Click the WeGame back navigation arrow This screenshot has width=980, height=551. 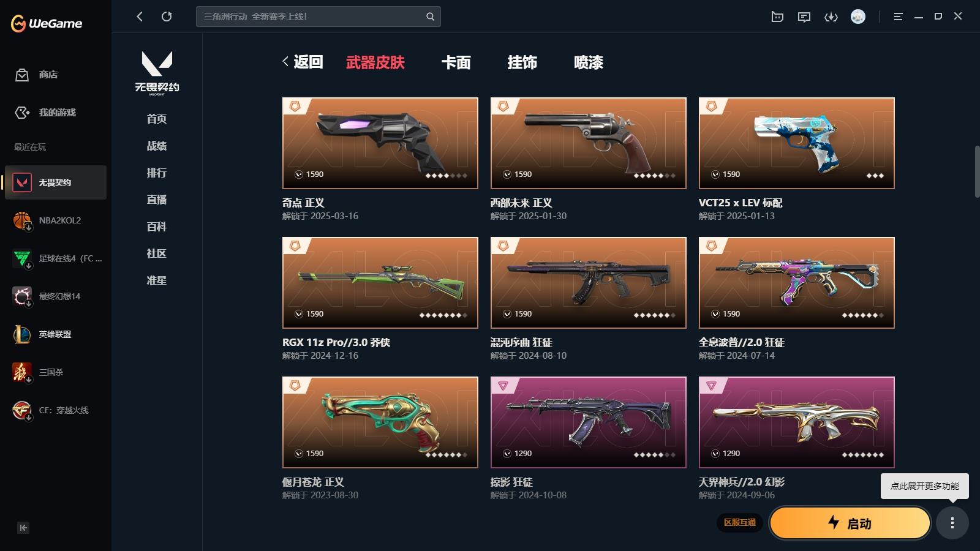pos(140,17)
